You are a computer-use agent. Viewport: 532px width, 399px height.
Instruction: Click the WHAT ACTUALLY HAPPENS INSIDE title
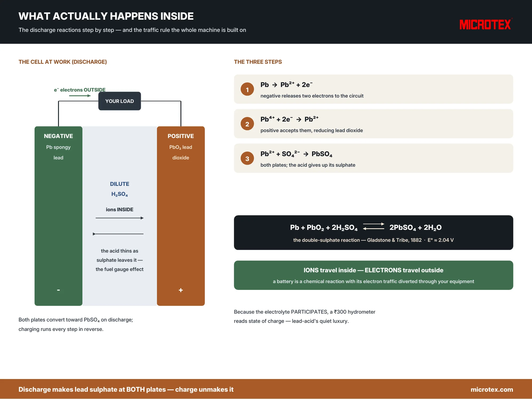click(106, 16)
